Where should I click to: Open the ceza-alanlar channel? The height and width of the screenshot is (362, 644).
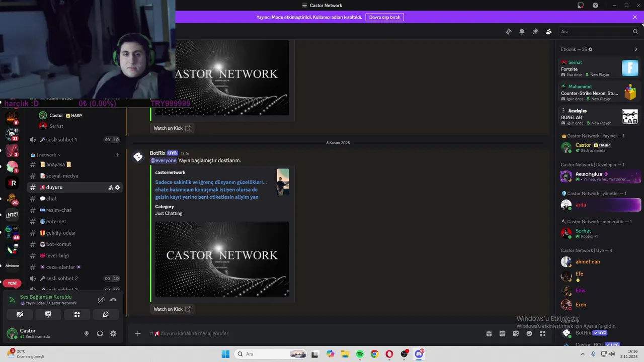74,267
